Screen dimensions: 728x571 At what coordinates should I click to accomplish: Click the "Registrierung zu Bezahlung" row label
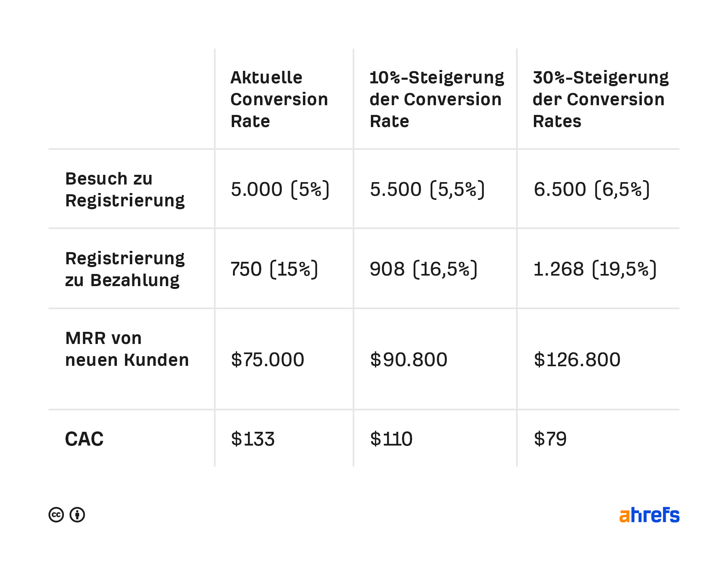(x=125, y=269)
